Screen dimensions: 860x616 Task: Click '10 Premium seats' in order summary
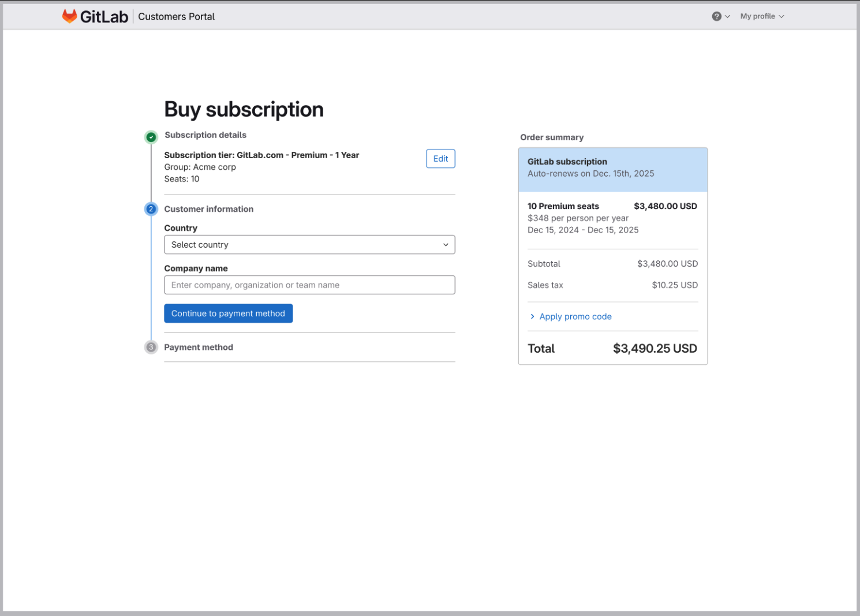[x=563, y=206]
